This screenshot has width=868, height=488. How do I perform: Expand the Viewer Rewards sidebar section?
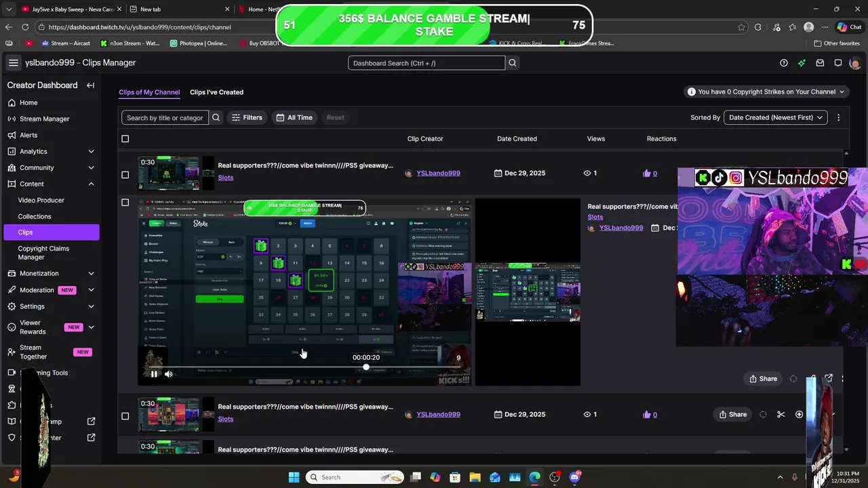tap(91, 327)
